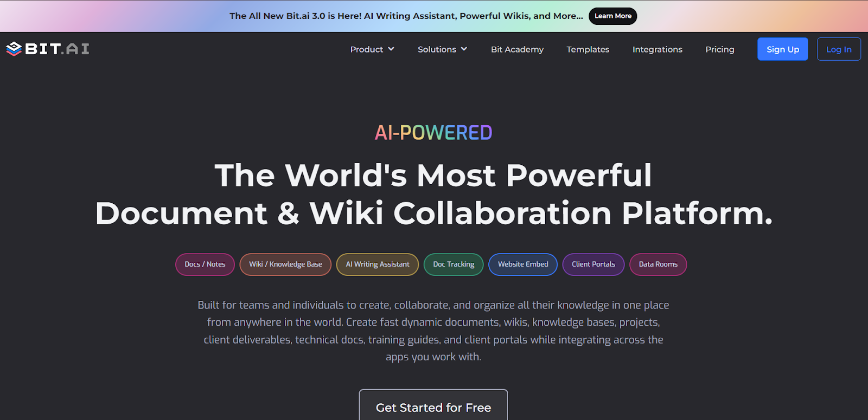868x420 pixels.
Task: Expand the Solutions dropdown chevron
Action: pyautogui.click(x=464, y=49)
